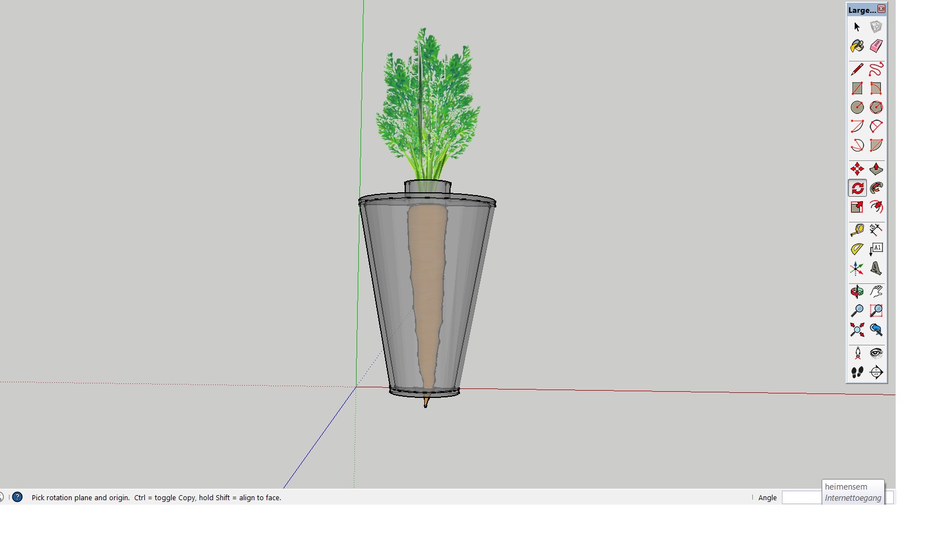Viewport: 939px width, 560px height.
Task: Choose the Select arrow tool
Action: click(x=857, y=27)
